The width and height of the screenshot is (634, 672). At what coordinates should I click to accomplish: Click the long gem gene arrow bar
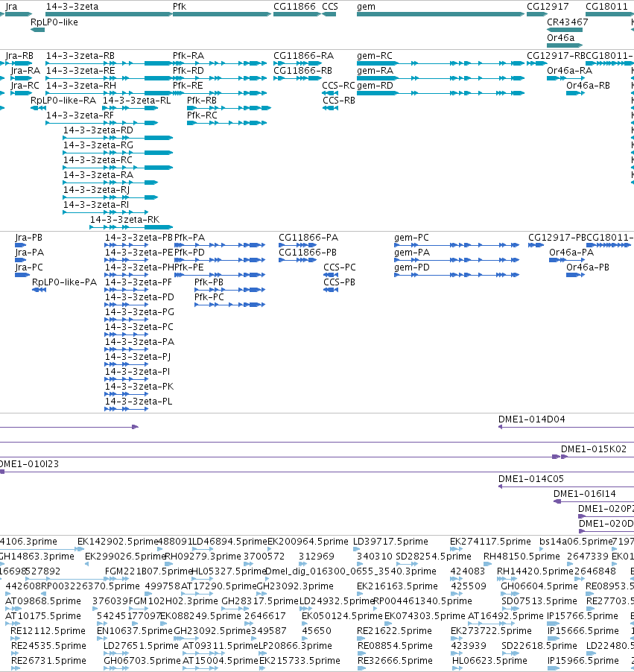[440, 14]
